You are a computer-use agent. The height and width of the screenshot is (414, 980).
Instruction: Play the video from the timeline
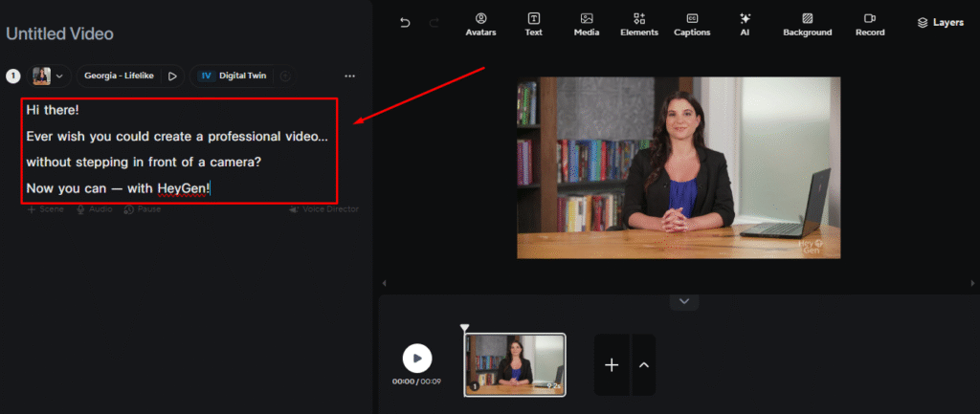click(x=416, y=359)
